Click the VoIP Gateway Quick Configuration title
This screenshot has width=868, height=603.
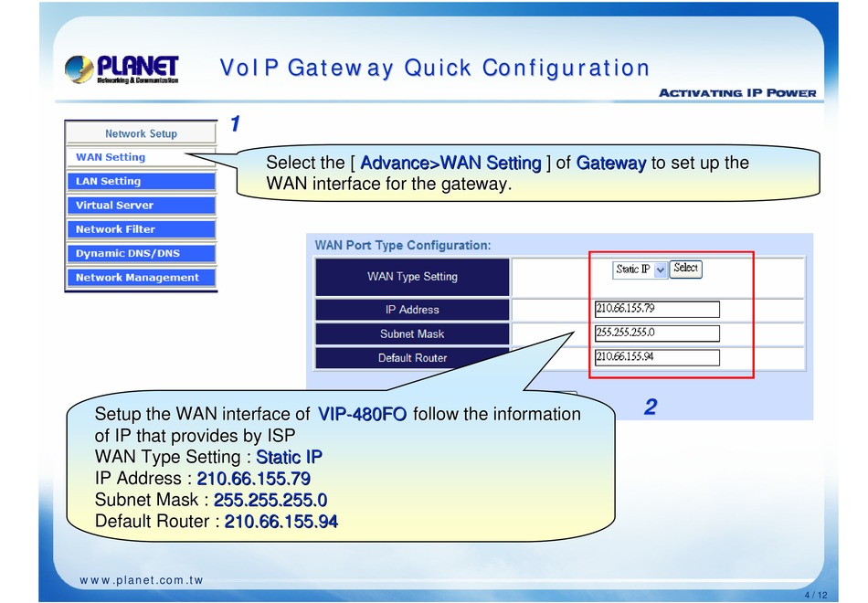[x=435, y=69]
